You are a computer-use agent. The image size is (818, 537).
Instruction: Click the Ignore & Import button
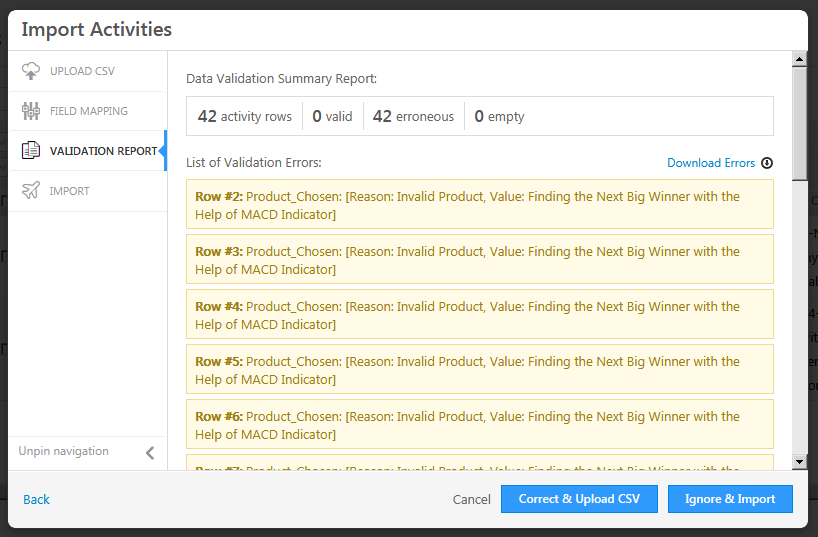click(x=729, y=499)
